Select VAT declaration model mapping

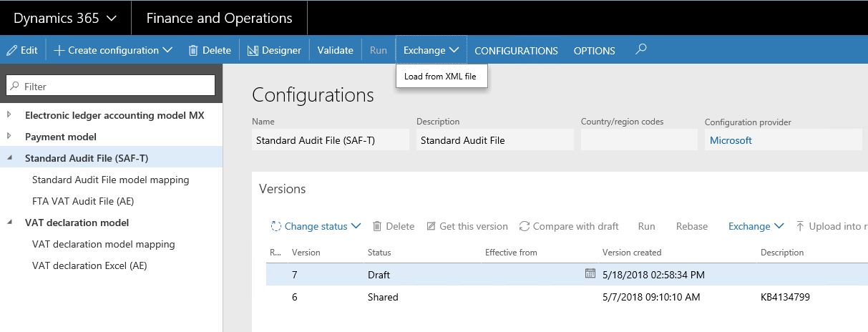(x=104, y=244)
